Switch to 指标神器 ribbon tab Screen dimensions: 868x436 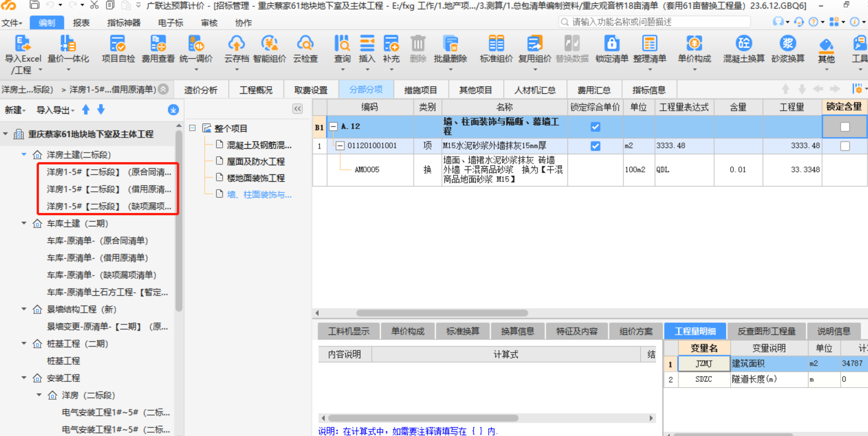[x=124, y=22]
